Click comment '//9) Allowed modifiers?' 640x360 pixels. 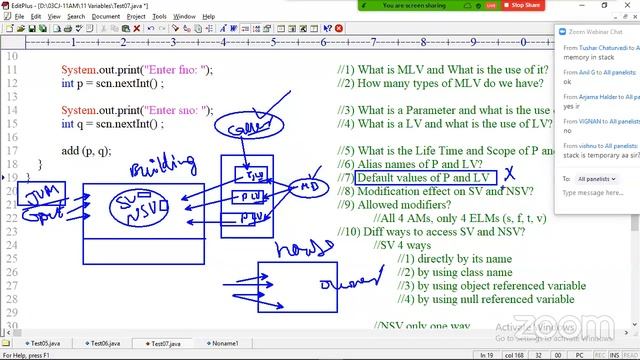[394, 205]
